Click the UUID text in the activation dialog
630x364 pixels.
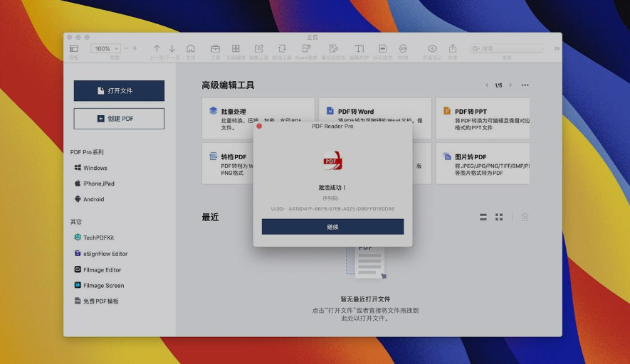click(x=332, y=209)
